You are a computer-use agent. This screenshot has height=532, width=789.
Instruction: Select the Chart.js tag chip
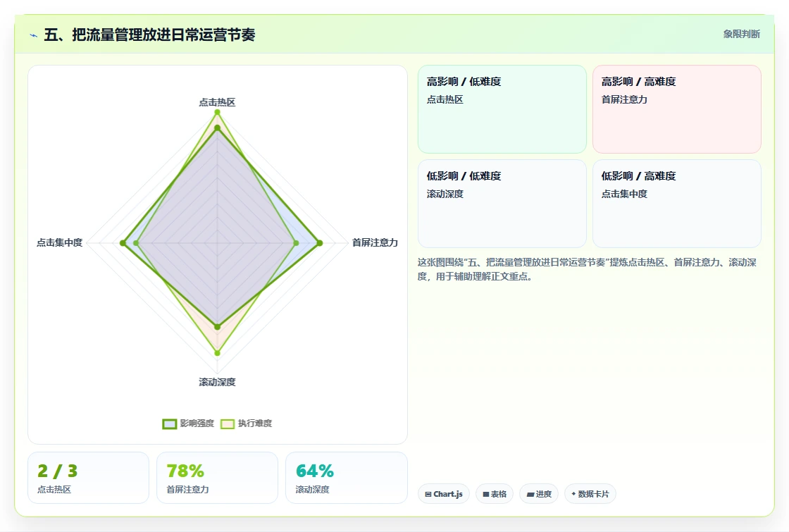pos(444,494)
